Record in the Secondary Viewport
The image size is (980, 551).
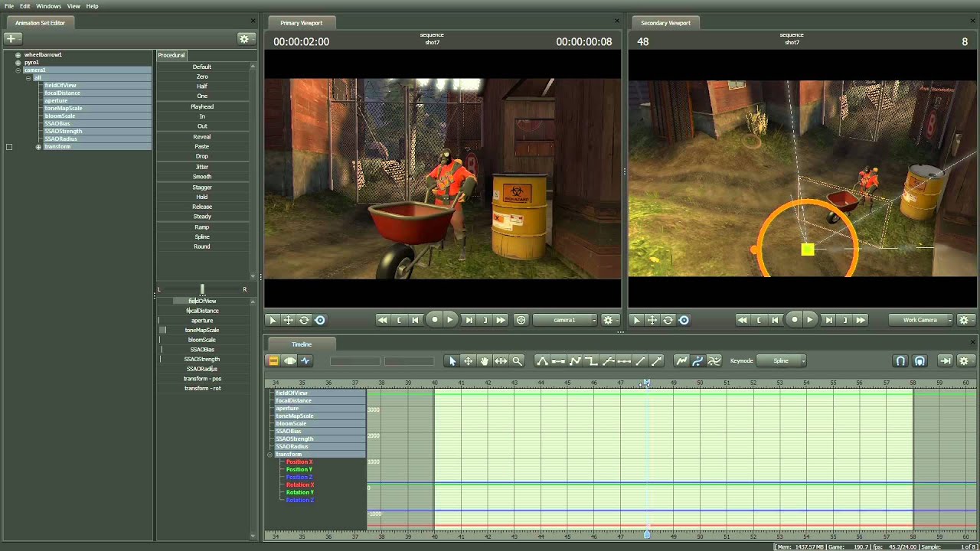[794, 320]
